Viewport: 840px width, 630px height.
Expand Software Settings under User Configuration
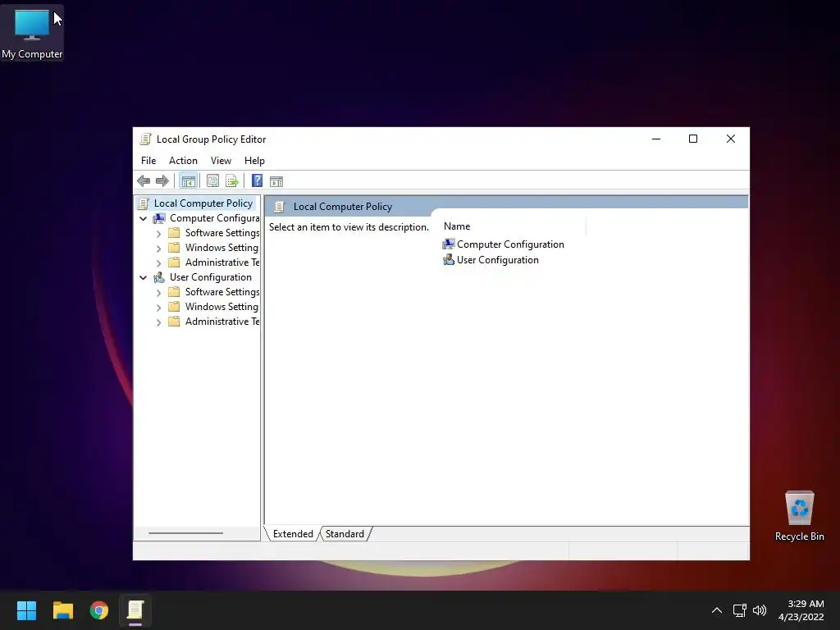[x=158, y=293]
